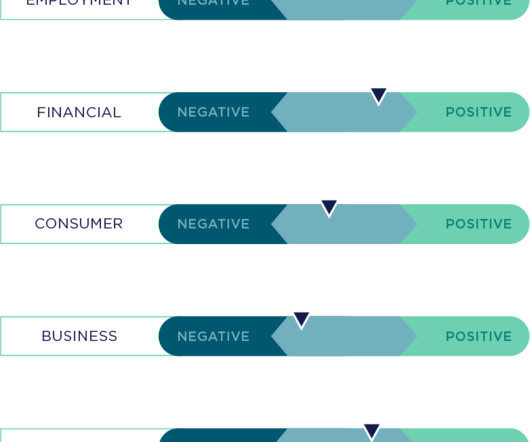Click POSITIVE in the Financial row
The width and height of the screenshot is (530, 442).
click(x=479, y=112)
